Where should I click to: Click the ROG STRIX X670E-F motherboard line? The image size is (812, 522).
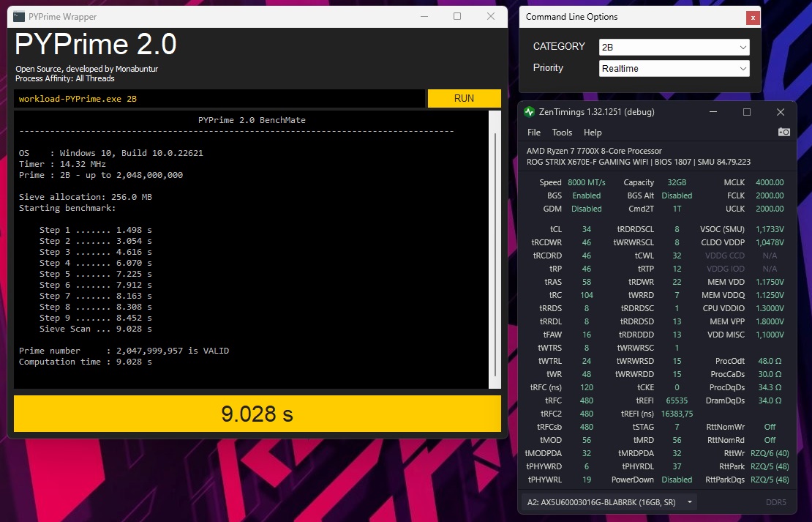pyautogui.click(x=639, y=162)
